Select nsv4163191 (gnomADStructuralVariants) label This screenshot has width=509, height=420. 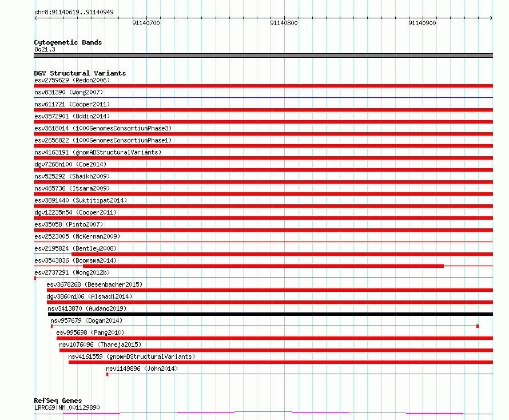[98, 152]
